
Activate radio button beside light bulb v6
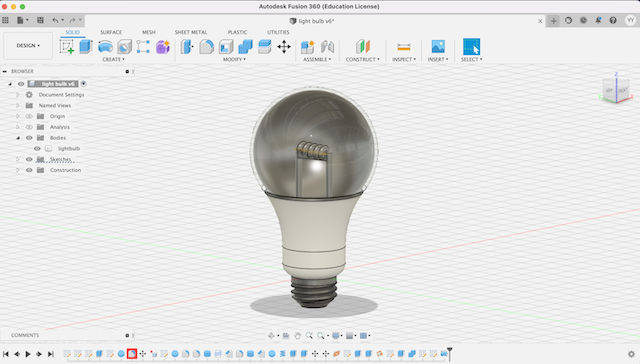pyautogui.click(x=84, y=84)
